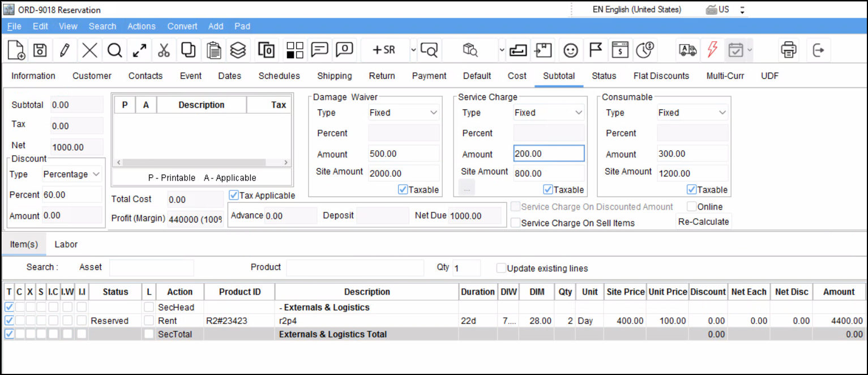Click the Description column header in items grid
Screen dimensions: 868x375
(x=367, y=292)
